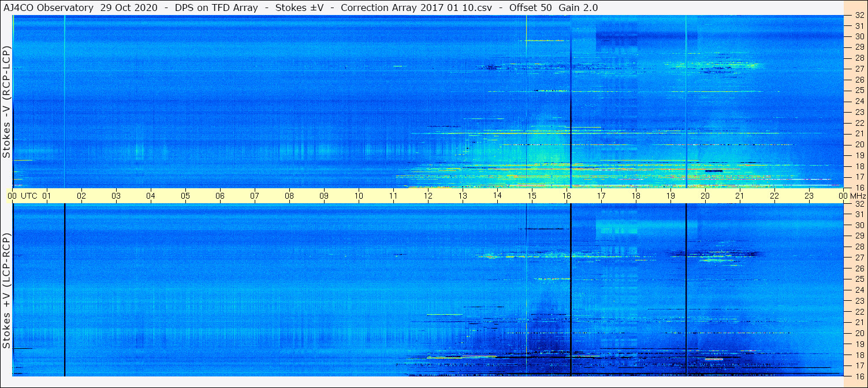Select the 08 hour tick on time axis

[289, 196]
